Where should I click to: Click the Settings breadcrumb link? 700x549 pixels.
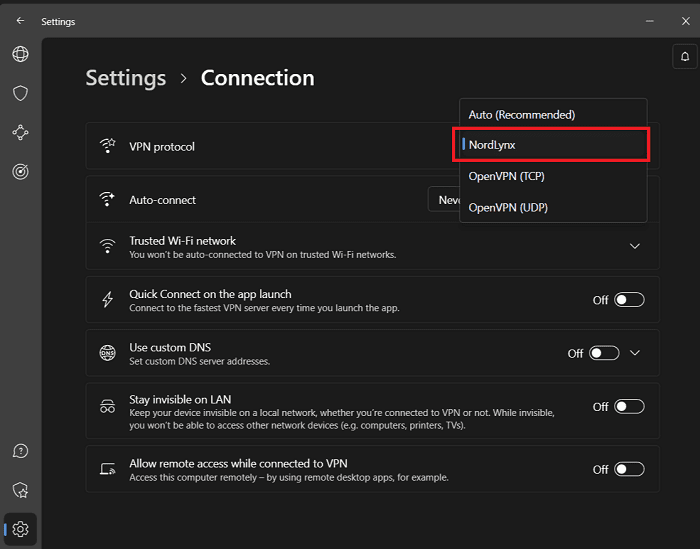click(x=126, y=78)
